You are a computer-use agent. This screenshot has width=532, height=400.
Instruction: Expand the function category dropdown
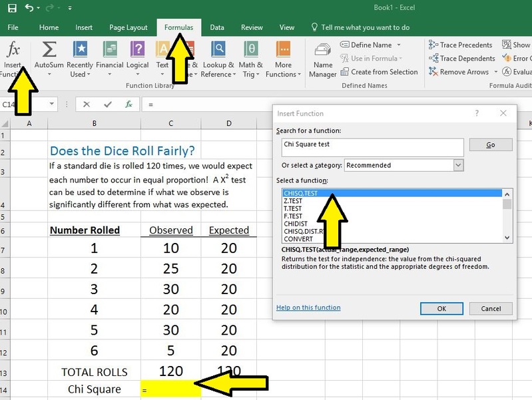(458, 165)
